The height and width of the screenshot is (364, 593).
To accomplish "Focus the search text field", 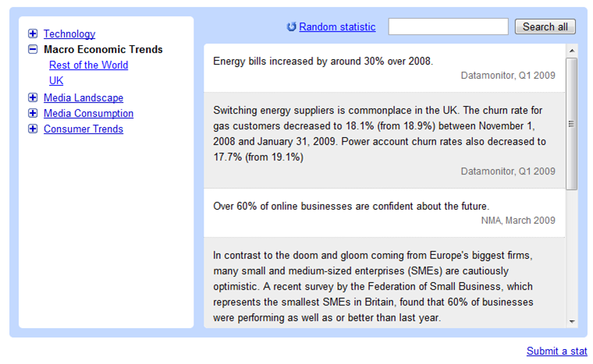I will (448, 27).
